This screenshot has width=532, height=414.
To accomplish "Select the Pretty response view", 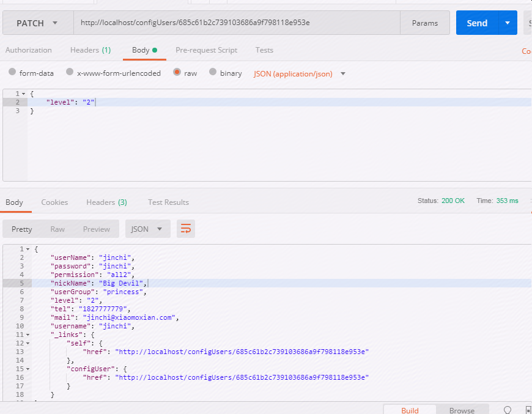I will (x=22, y=229).
